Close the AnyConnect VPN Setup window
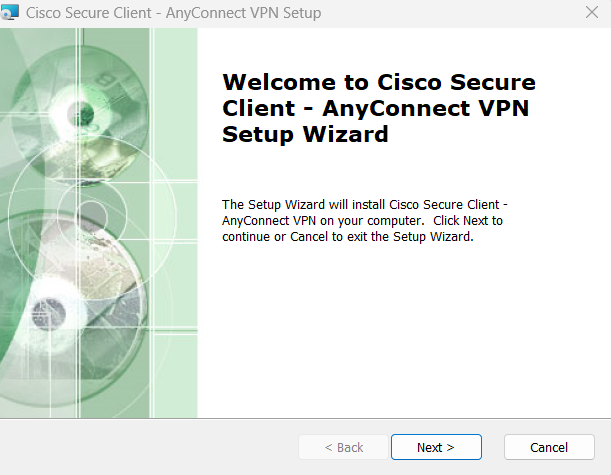The width and height of the screenshot is (611, 475). (x=591, y=14)
